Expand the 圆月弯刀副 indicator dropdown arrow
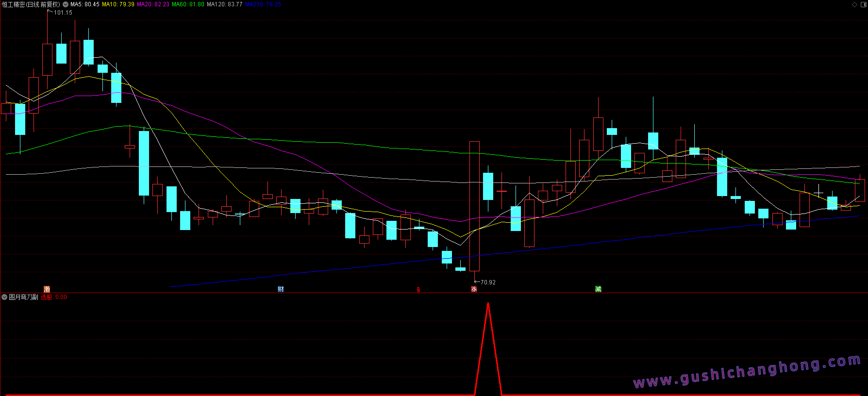The width and height of the screenshot is (868, 396). pyautogui.click(x=4, y=297)
